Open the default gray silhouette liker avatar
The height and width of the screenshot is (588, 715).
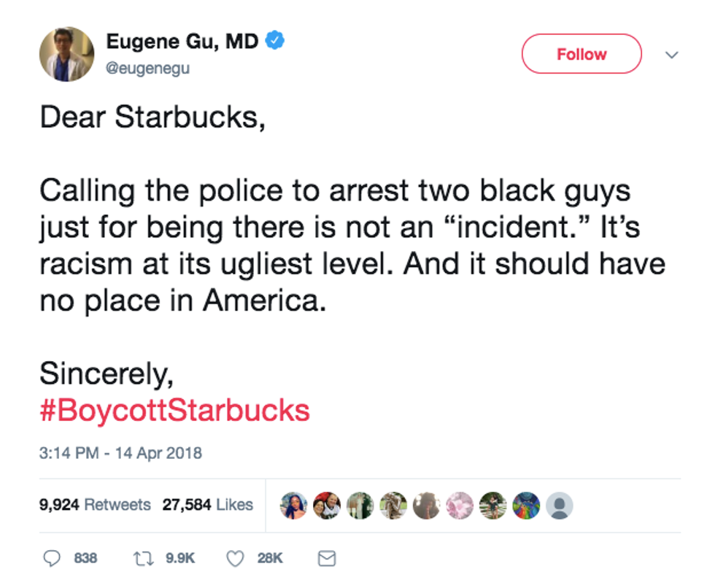(560, 505)
